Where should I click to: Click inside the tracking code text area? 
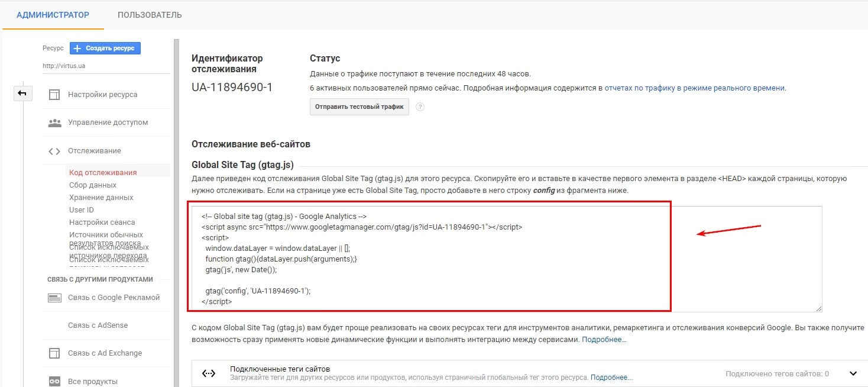coord(506,259)
